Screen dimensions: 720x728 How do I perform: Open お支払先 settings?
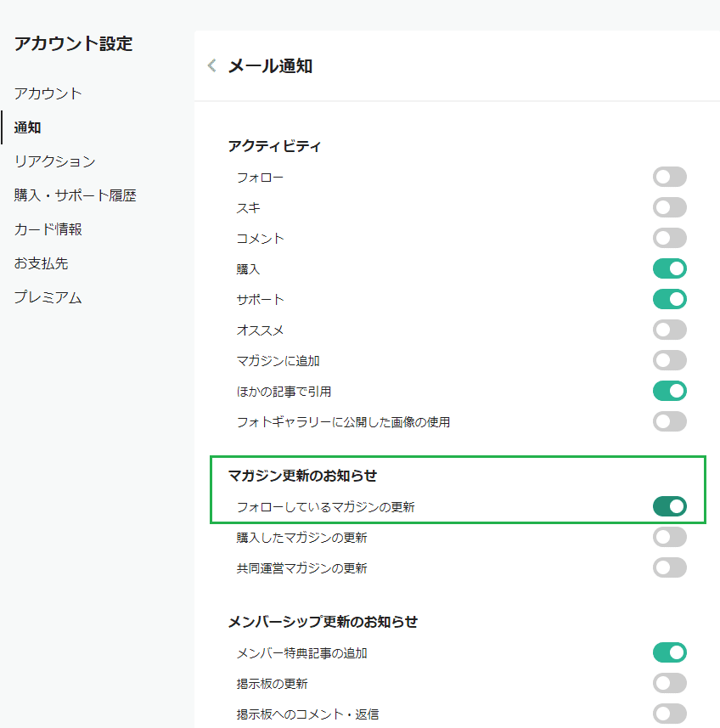(41, 263)
